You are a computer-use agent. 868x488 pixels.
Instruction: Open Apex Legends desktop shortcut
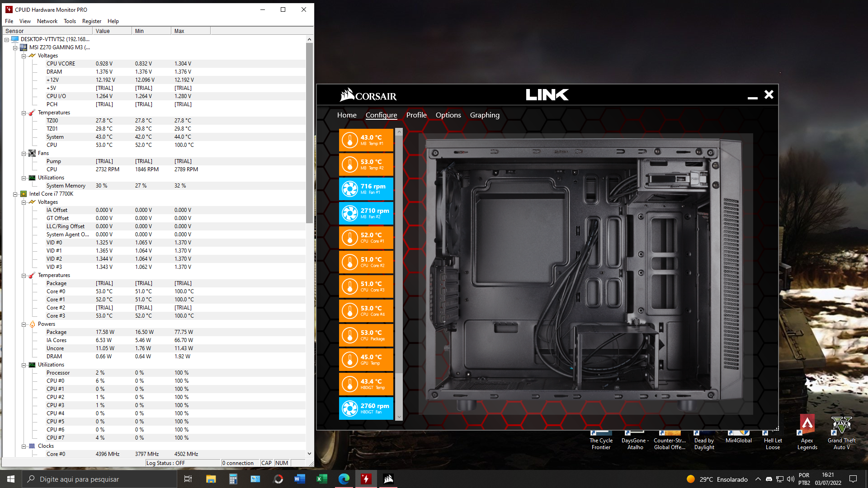point(807,432)
